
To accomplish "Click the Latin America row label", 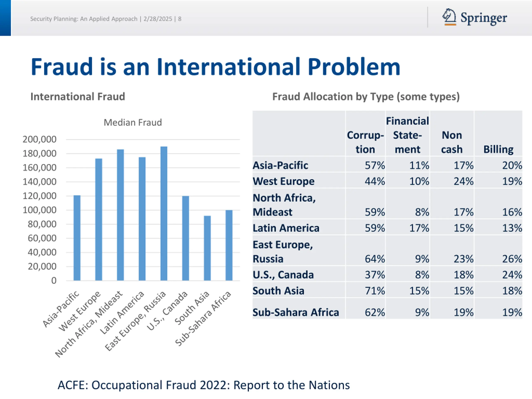I will pyautogui.click(x=286, y=228).
